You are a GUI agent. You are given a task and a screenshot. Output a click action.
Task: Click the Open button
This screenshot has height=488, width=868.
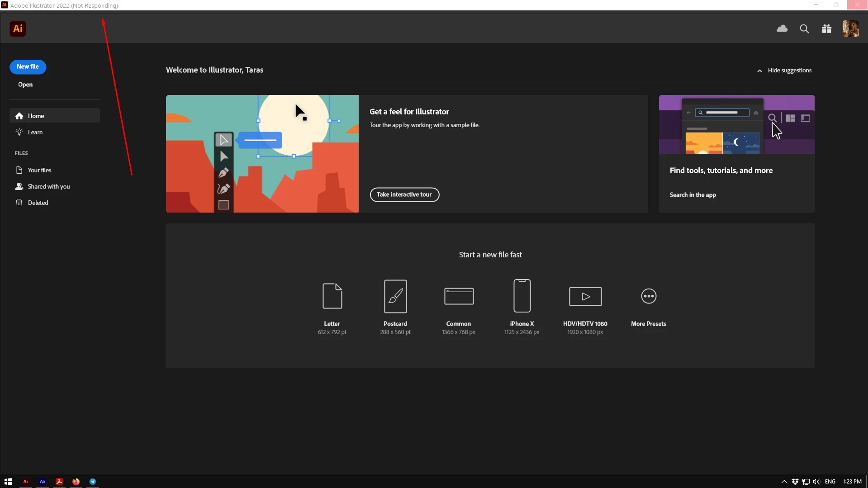(x=25, y=85)
